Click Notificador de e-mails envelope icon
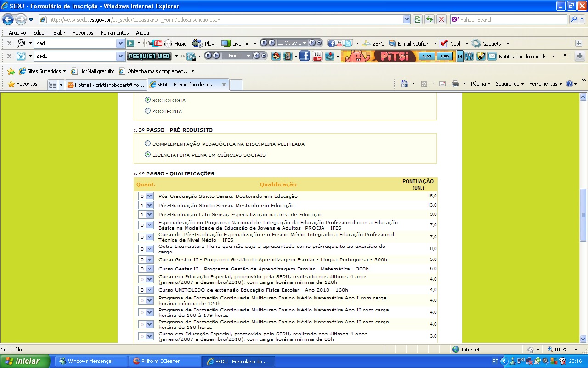Screen dimensions: 588x368 pos(492,56)
